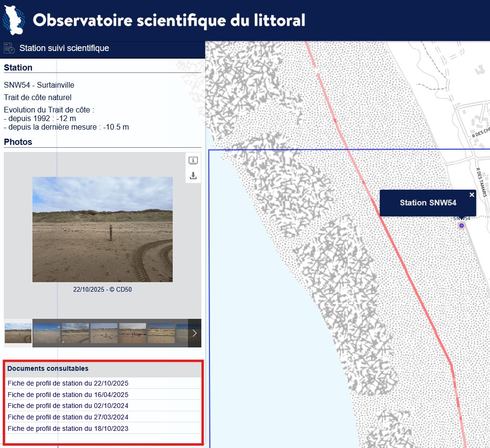Download the current station photo

pos(193,176)
